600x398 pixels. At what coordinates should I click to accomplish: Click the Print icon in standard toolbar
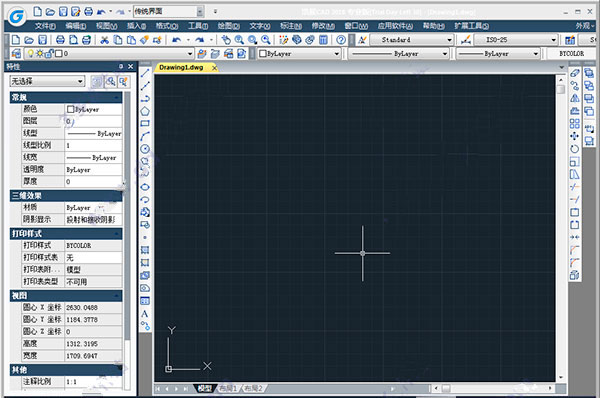(x=60, y=40)
